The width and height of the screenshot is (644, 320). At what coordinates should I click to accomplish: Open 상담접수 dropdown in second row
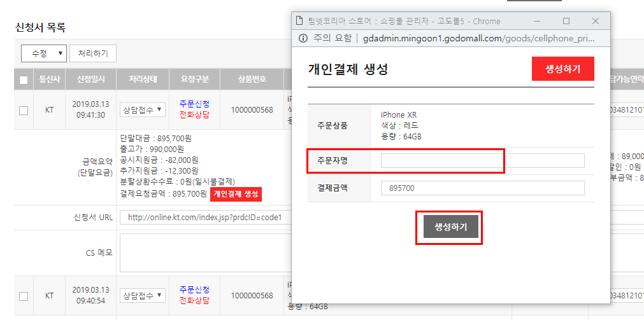(143, 296)
